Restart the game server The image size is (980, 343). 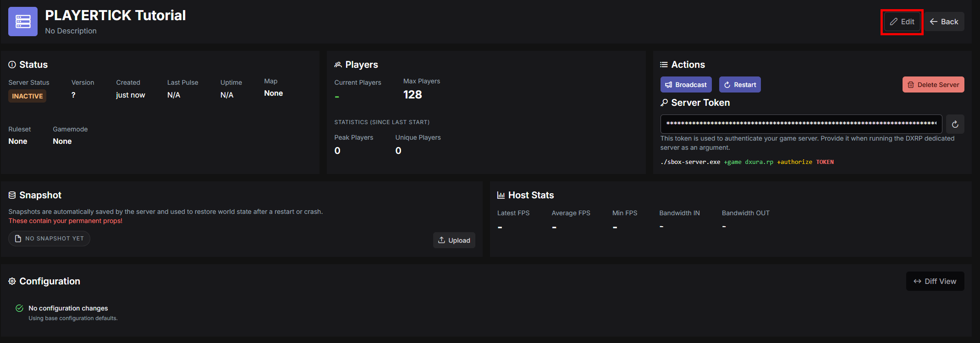point(739,84)
